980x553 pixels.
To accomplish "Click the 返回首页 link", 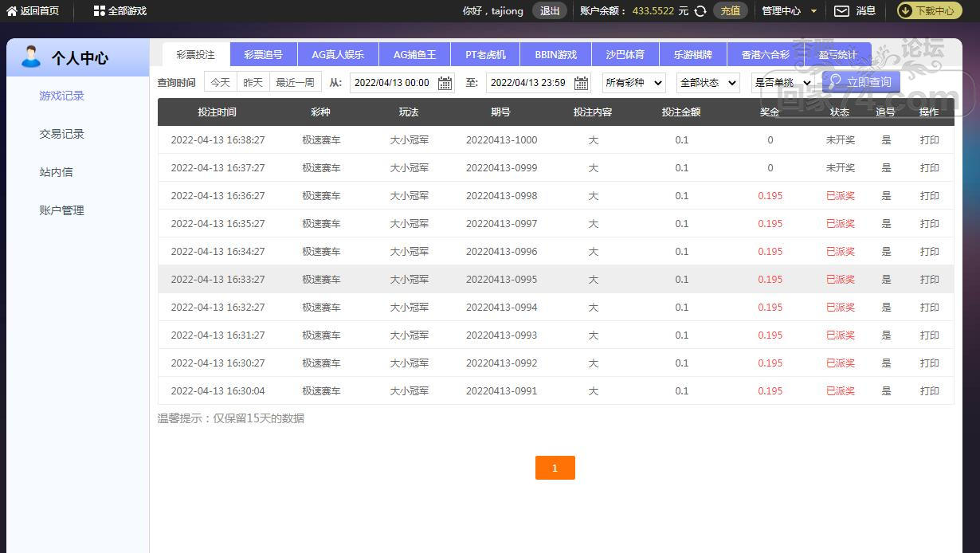I will 40,11.
